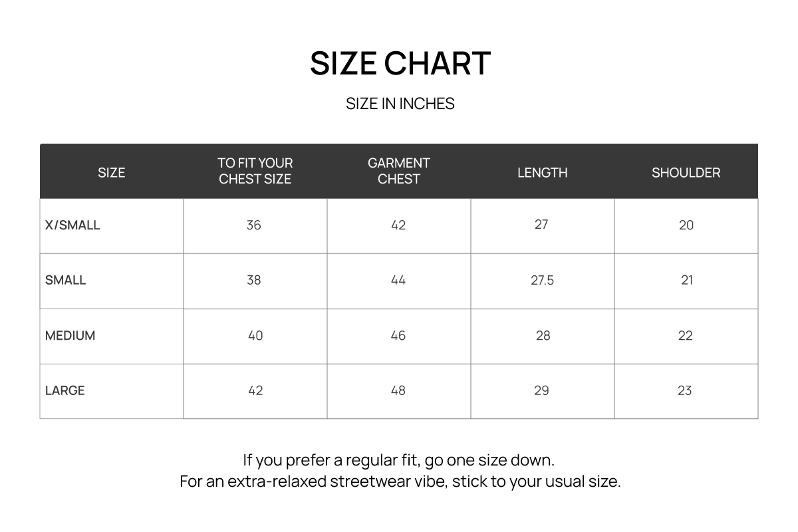Click the regular fit size-down note
This screenshot has width=798, height=532.
[x=398, y=460]
